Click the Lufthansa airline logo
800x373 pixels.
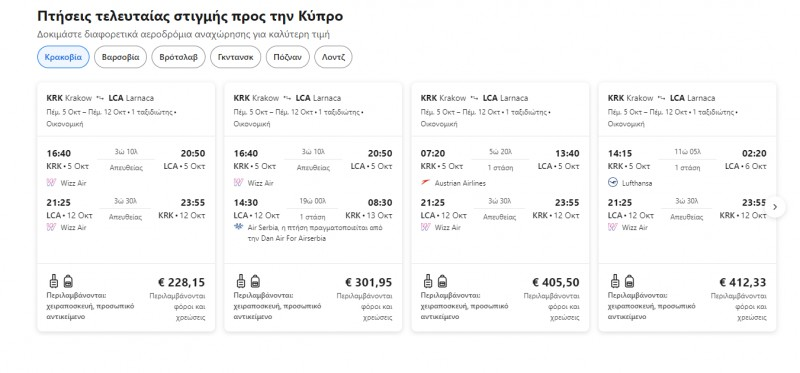[613, 183]
